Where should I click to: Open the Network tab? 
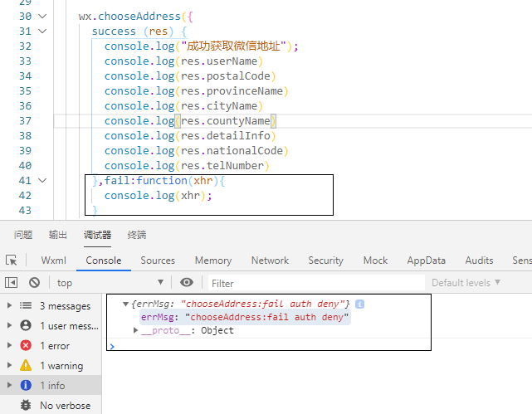coord(270,261)
